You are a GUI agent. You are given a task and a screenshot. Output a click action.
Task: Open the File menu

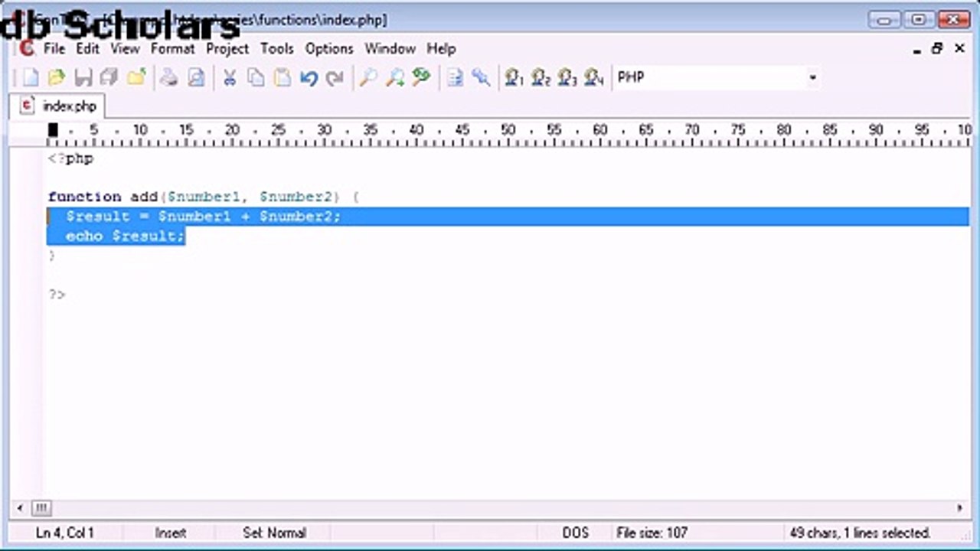click(x=54, y=48)
